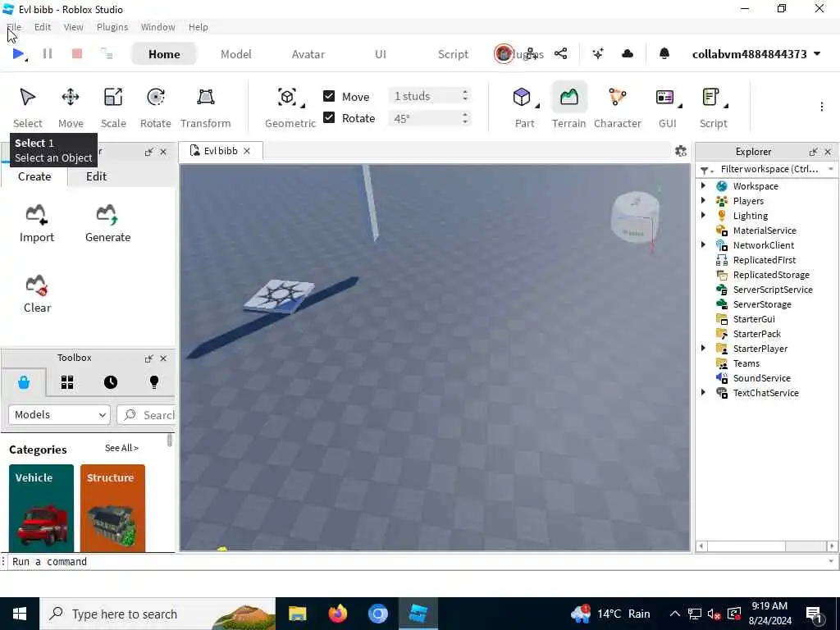Open the View menu
The image size is (840, 630).
[73, 27]
